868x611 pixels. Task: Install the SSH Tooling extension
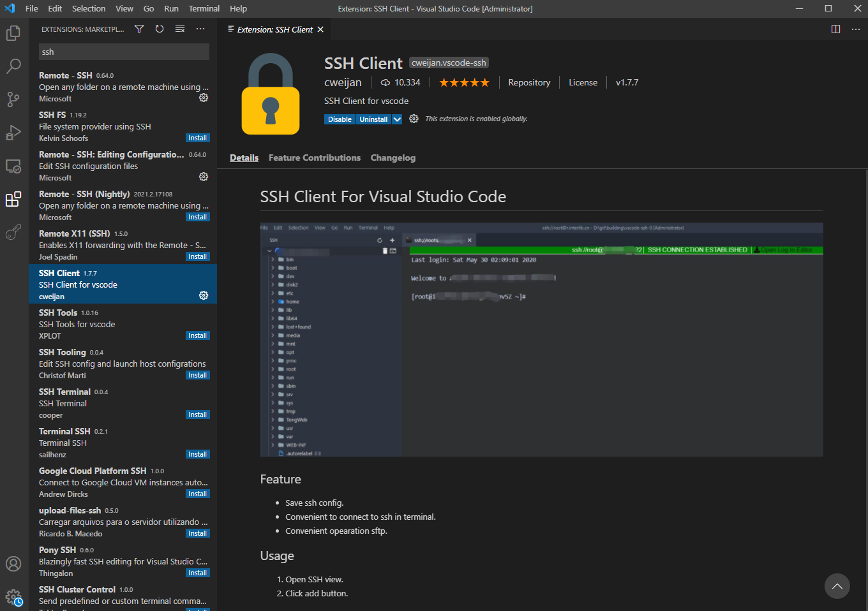pos(198,375)
